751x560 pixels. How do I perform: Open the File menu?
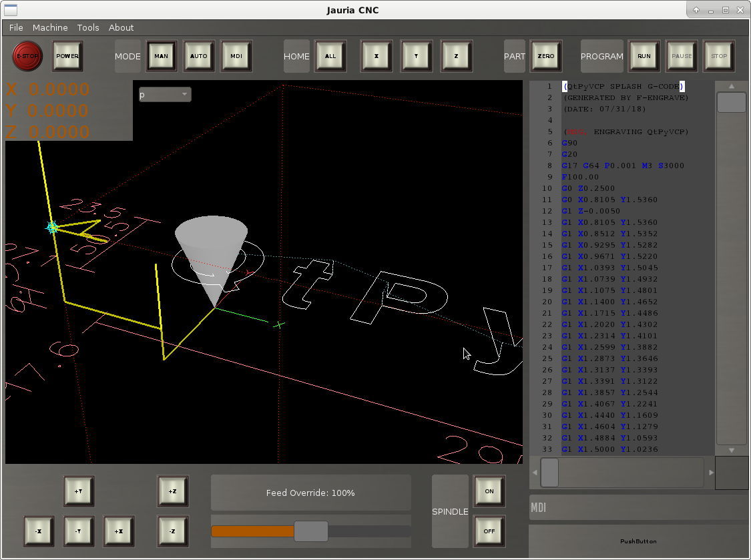coord(16,27)
